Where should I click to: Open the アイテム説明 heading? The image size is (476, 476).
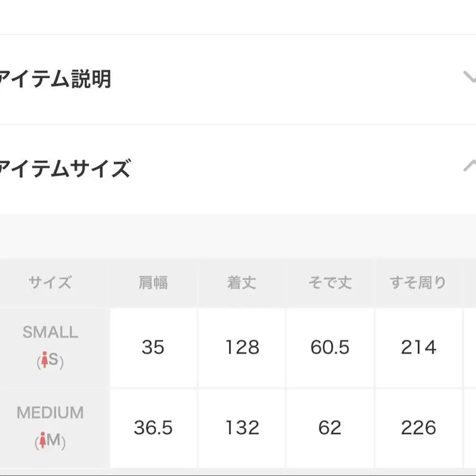pos(55,79)
